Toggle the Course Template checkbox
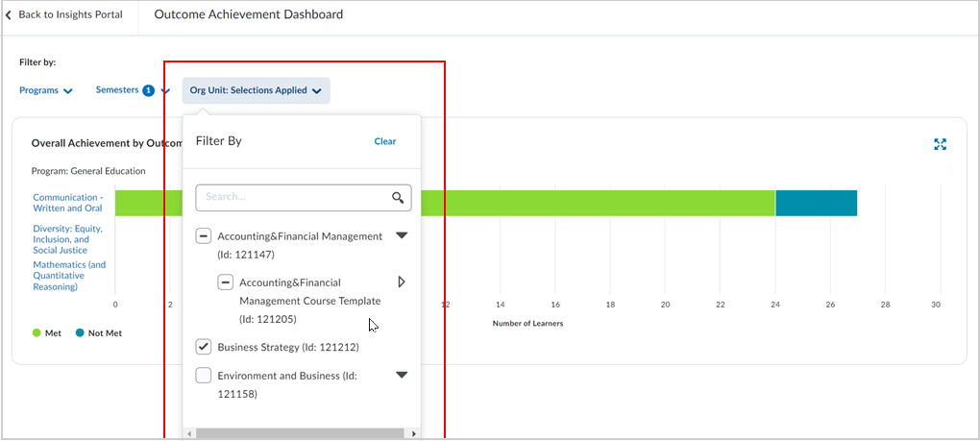Screen dimensions: 980x441 coord(225,282)
